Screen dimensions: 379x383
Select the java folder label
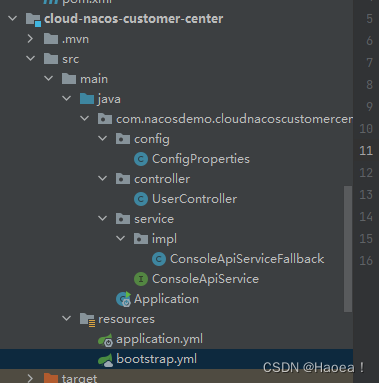[109, 99]
